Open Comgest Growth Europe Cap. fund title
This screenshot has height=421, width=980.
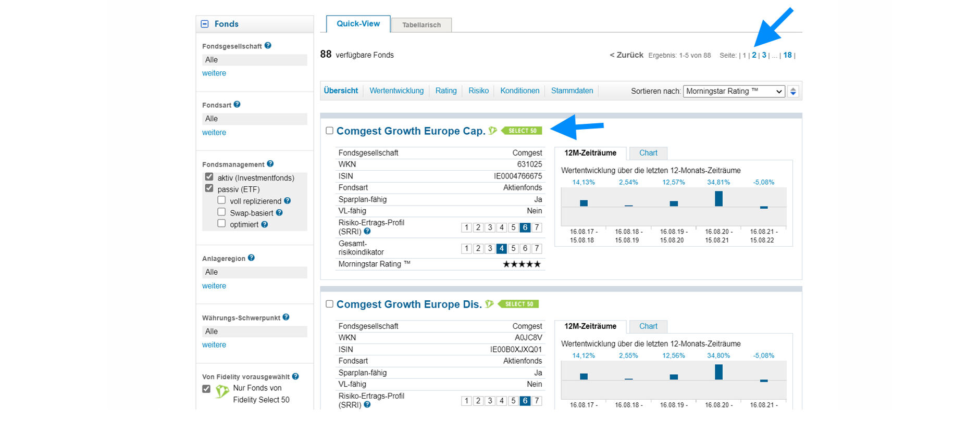[411, 131]
